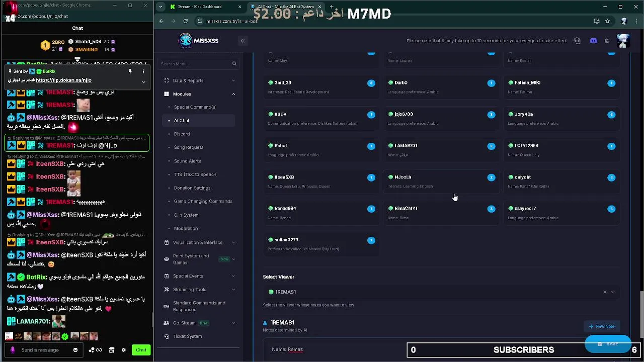644x362 pixels.
Task: Click microphone icon in chat input
Action: point(13,350)
